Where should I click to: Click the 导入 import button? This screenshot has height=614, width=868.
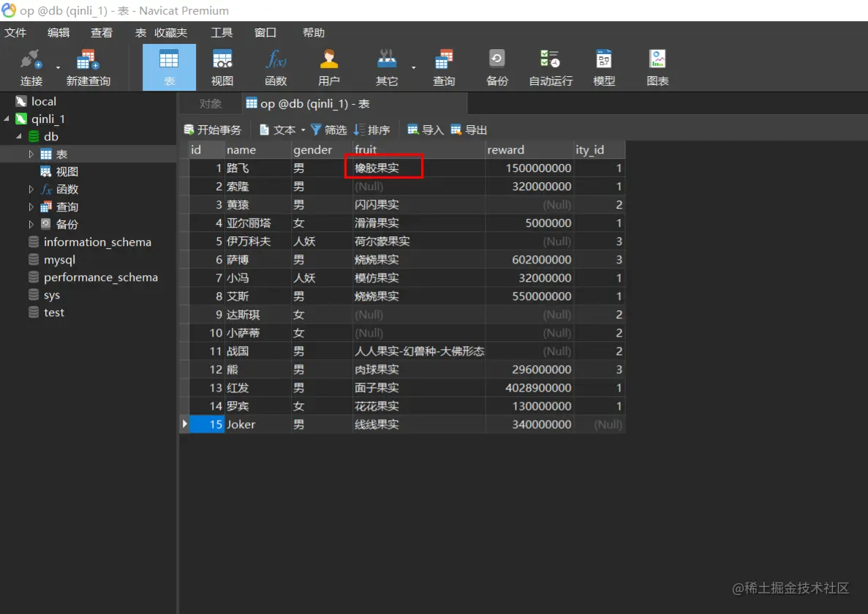tap(426, 130)
